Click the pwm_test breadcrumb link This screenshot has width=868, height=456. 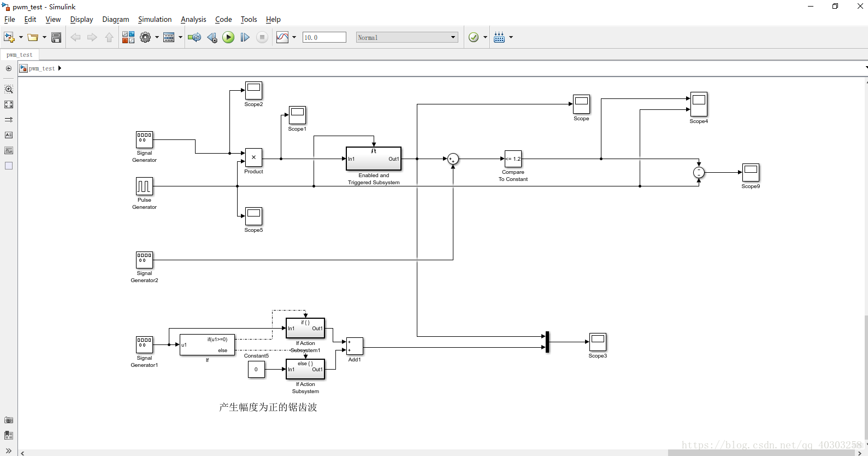pyautogui.click(x=42, y=68)
